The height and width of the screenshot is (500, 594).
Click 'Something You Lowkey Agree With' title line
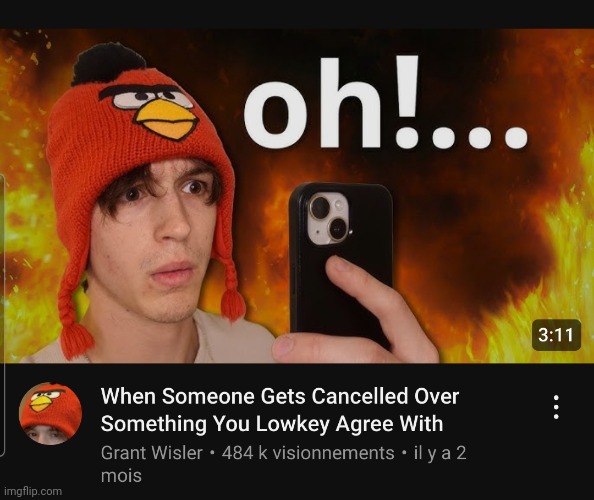click(x=272, y=423)
